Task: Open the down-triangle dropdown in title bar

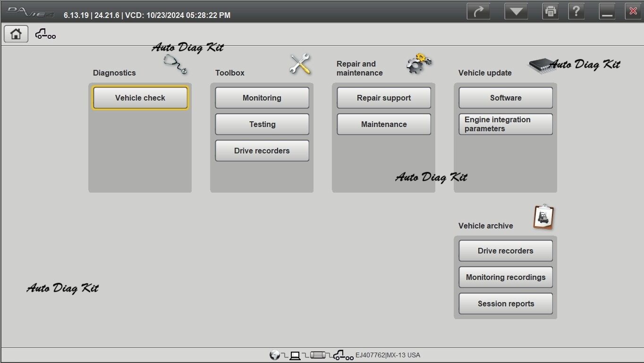Action: click(x=516, y=11)
